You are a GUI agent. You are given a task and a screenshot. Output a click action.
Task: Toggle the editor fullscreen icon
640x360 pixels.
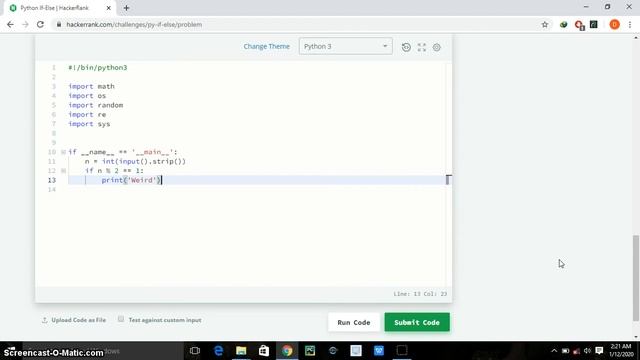[x=422, y=47]
